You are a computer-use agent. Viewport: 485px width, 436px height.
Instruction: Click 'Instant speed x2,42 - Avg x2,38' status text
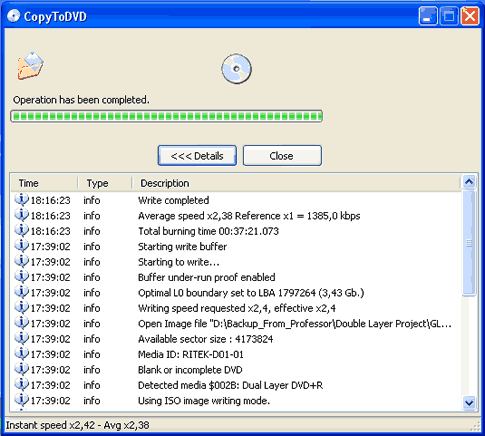(78, 425)
